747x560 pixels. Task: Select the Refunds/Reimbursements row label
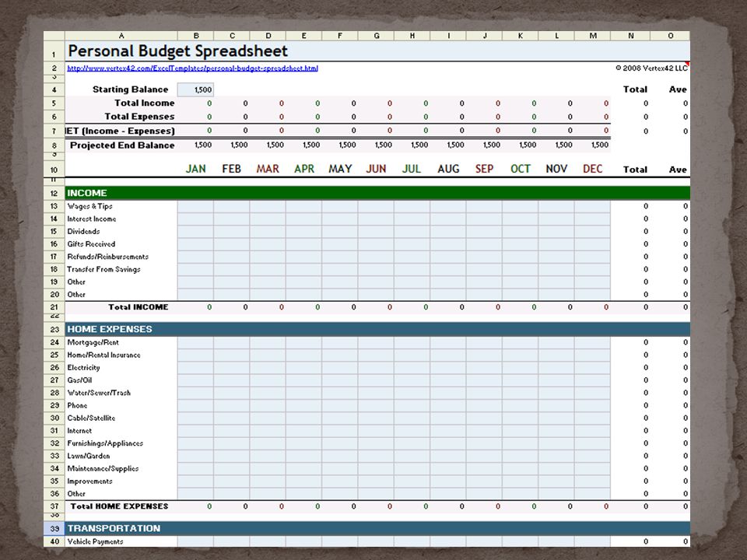(107, 257)
